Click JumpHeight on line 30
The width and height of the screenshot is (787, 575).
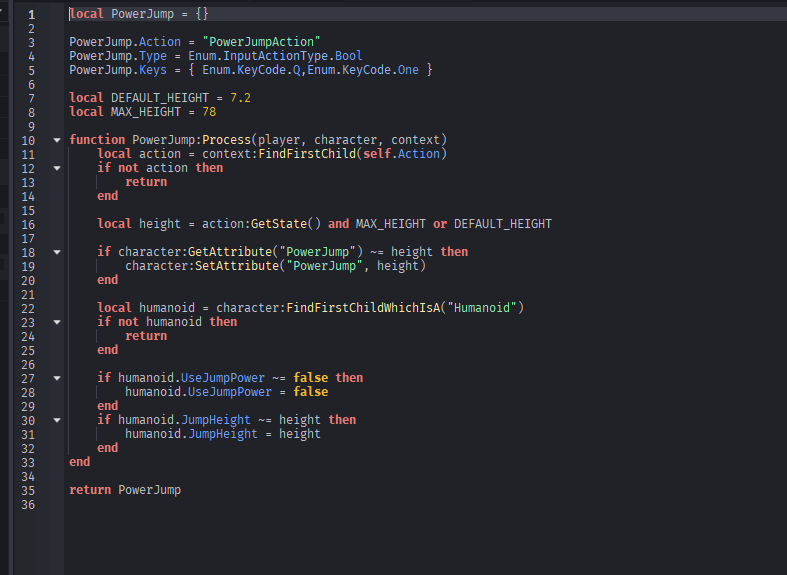pyautogui.click(x=216, y=419)
